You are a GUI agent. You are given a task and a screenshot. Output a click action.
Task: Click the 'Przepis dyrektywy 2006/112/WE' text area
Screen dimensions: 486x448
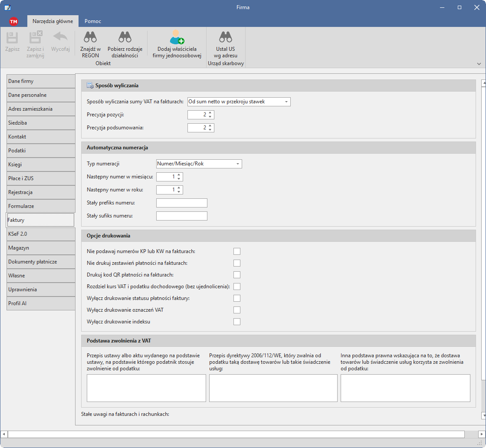click(273, 388)
